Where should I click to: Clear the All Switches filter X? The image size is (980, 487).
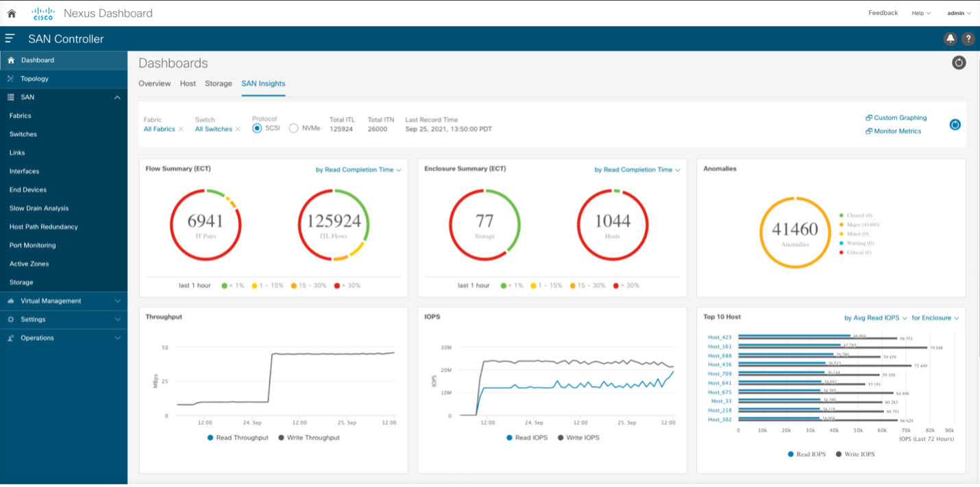coord(238,129)
